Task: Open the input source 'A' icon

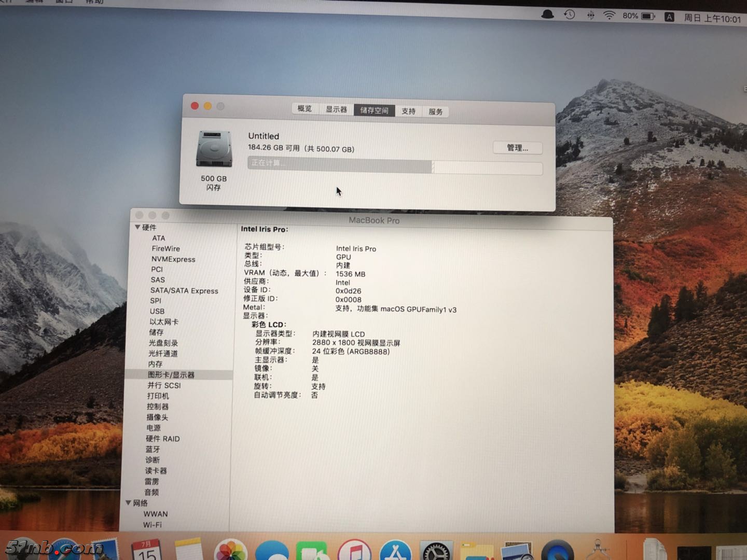Action: click(669, 17)
